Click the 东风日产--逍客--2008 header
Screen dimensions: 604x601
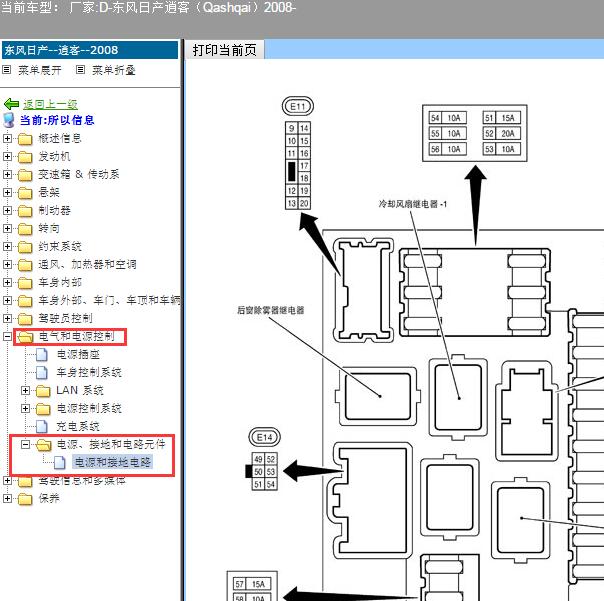[x=90, y=50]
